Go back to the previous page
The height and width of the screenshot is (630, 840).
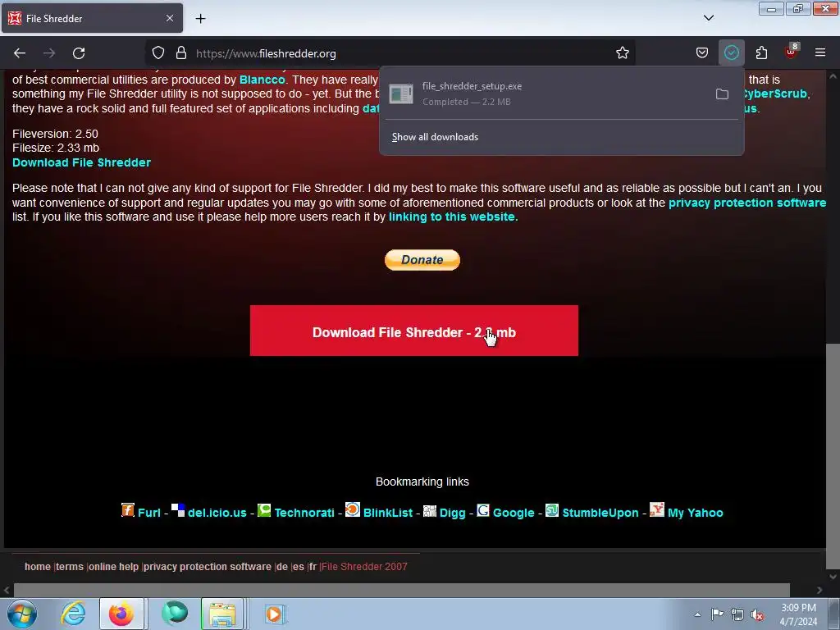[x=20, y=53]
